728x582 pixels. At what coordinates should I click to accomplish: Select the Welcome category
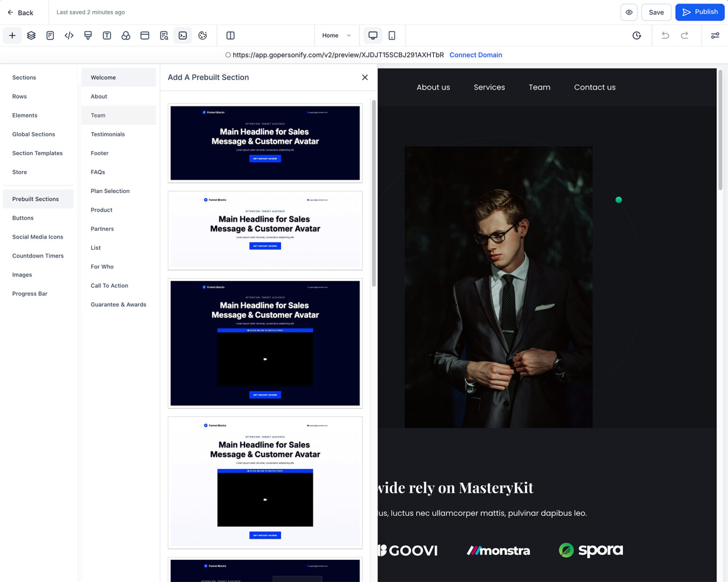click(x=118, y=77)
